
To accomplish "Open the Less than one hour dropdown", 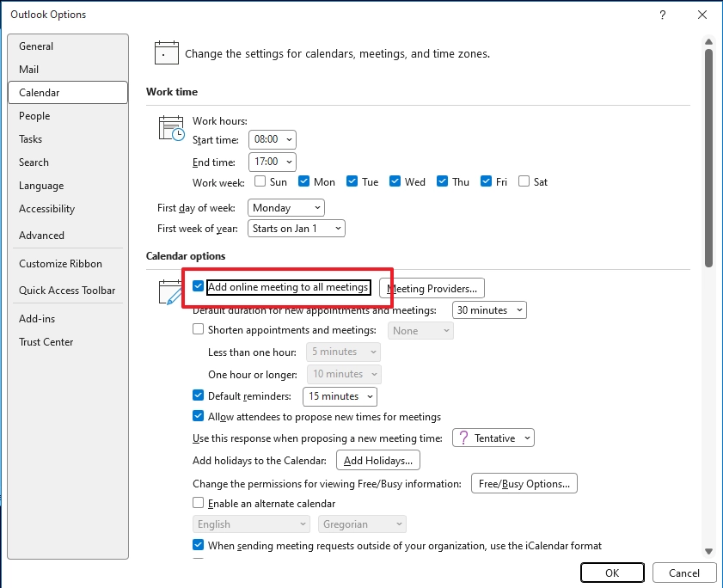I will 344,352.
